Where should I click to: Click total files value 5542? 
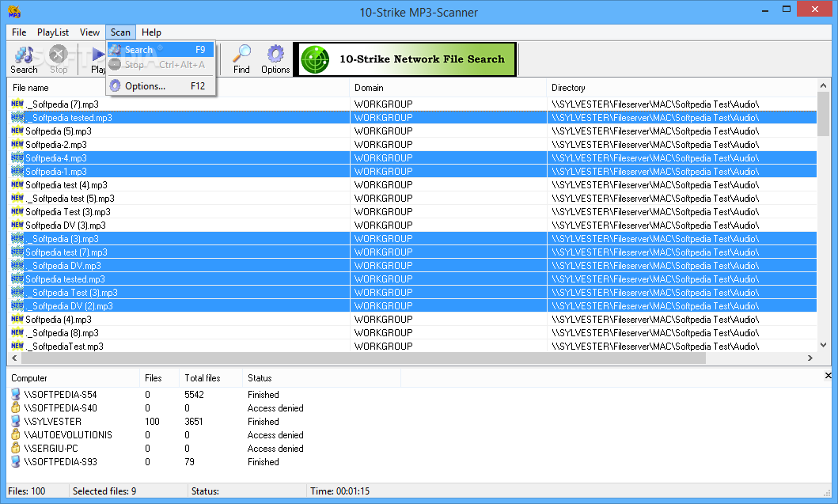(194, 395)
